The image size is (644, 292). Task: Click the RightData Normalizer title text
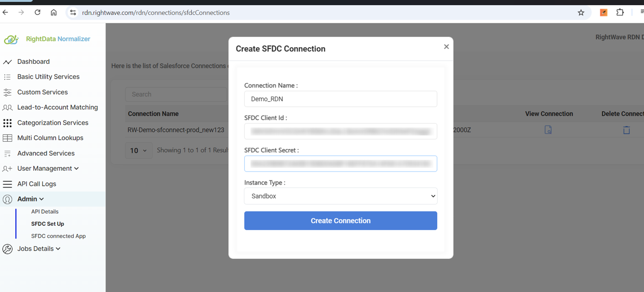[x=58, y=39]
